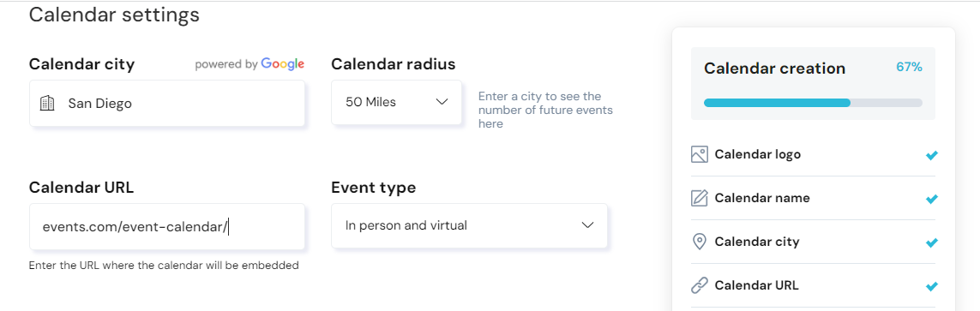The height and width of the screenshot is (311, 980).
Task: Expand the Event type dropdown
Action: point(469,225)
